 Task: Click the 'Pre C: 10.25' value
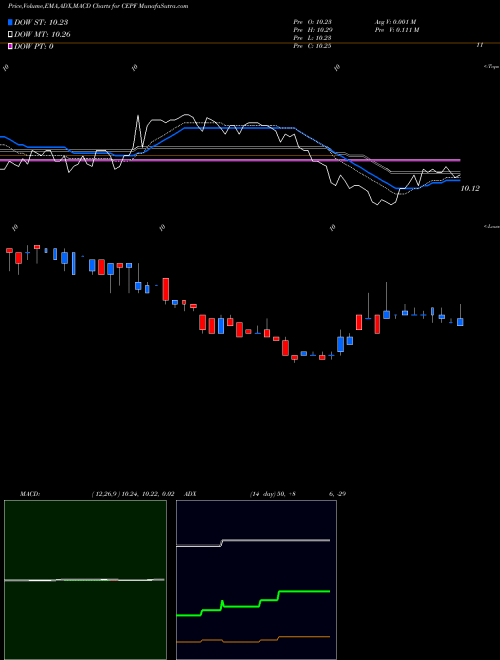click(x=313, y=46)
